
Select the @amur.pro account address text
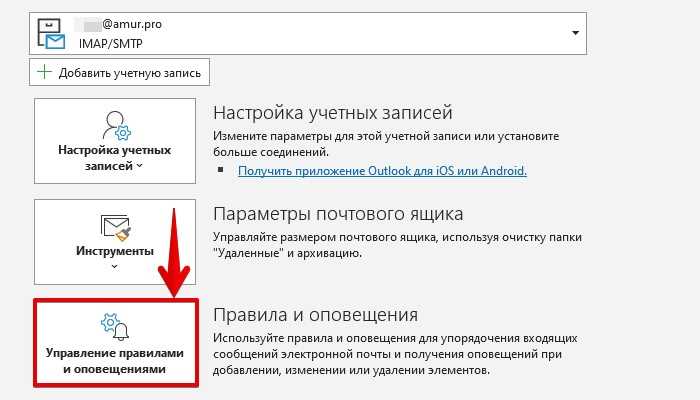pyautogui.click(x=132, y=24)
